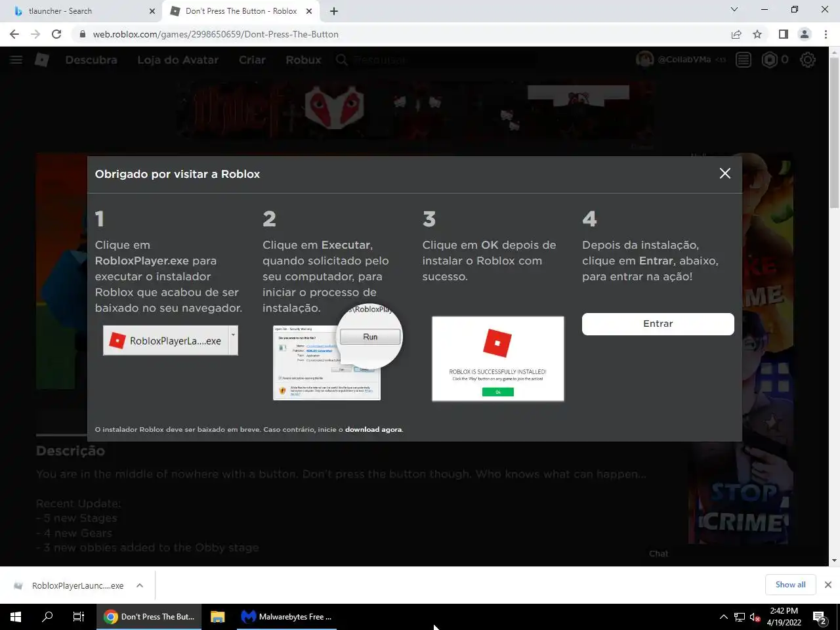The image size is (840, 630).
Task: Open Windows notification center icon
Action: [820, 617]
